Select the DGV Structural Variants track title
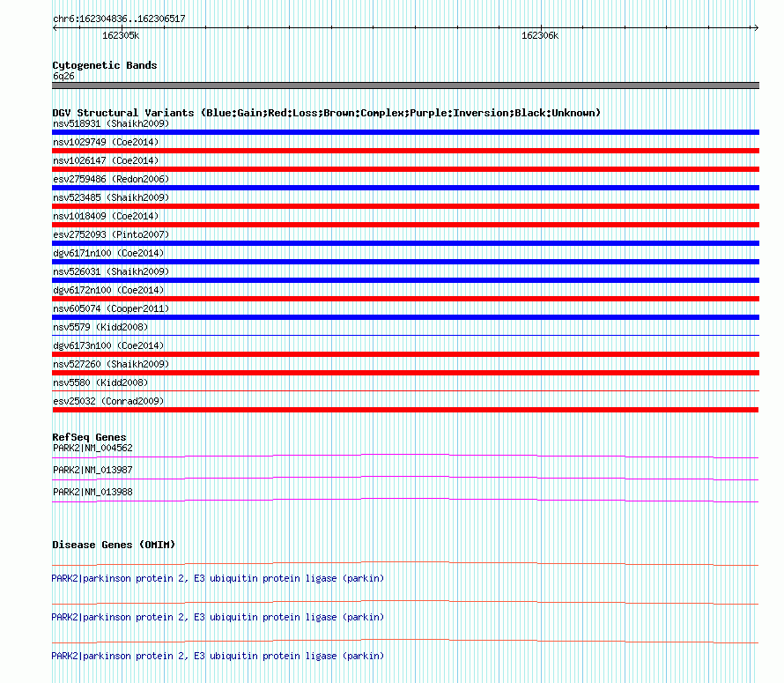Screen dimensions: 784x683 (x=326, y=113)
